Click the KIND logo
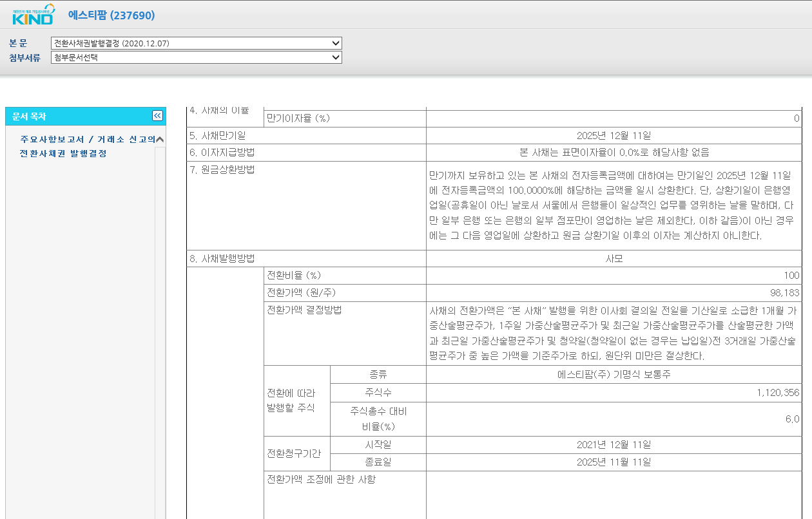Image resolution: width=812 pixels, height=519 pixels. coord(32,15)
